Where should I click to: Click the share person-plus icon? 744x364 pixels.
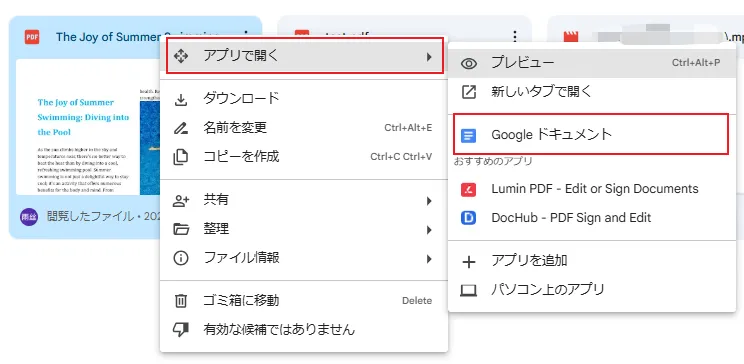click(181, 201)
